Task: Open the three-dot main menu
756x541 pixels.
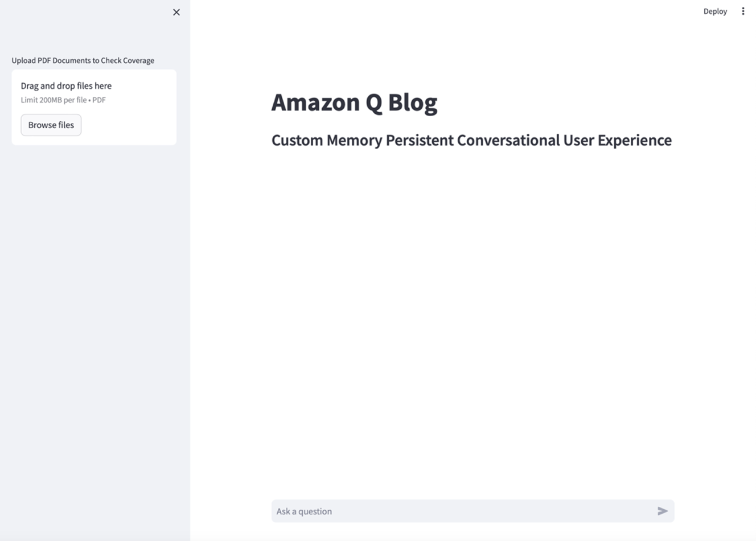Action: pos(743,11)
